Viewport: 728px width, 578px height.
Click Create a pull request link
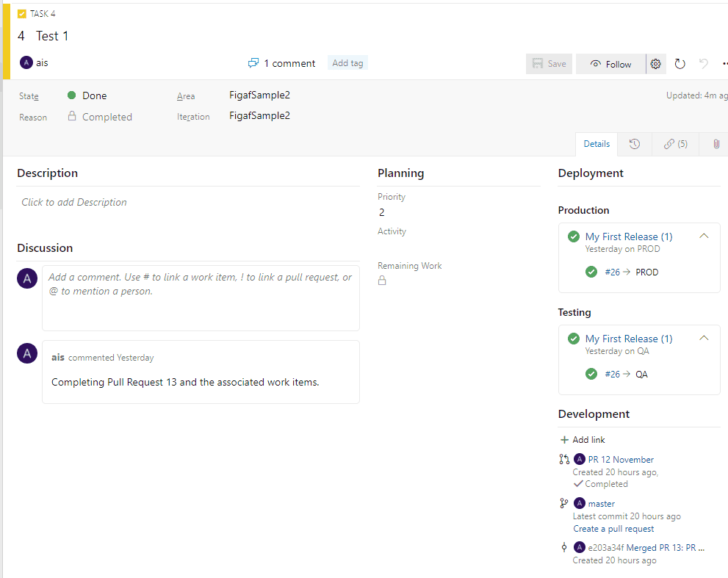[613, 529]
